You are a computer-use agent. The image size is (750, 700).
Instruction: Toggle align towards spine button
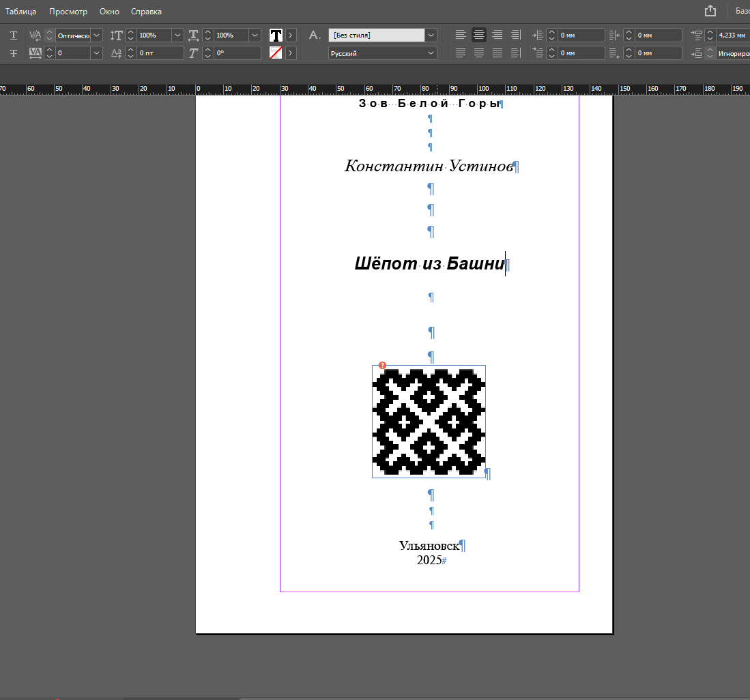[515, 35]
